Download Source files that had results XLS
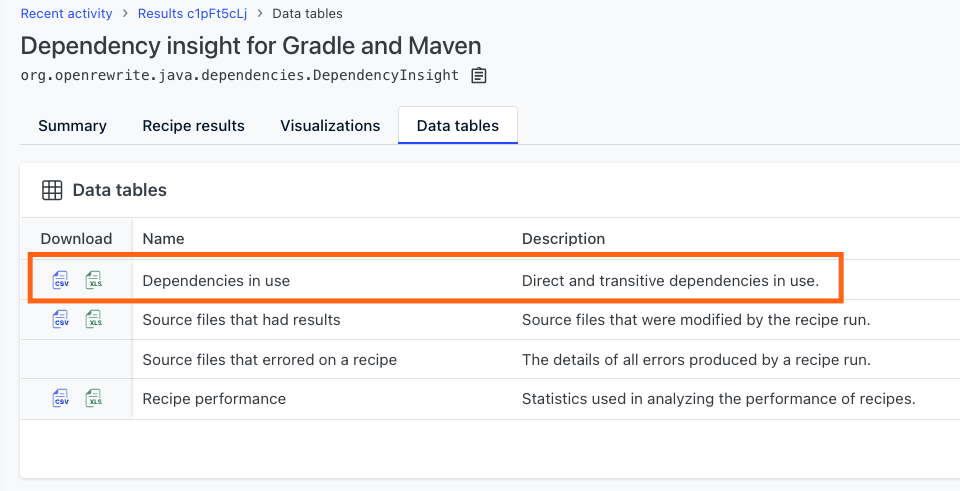 click(x=94, y=319)
